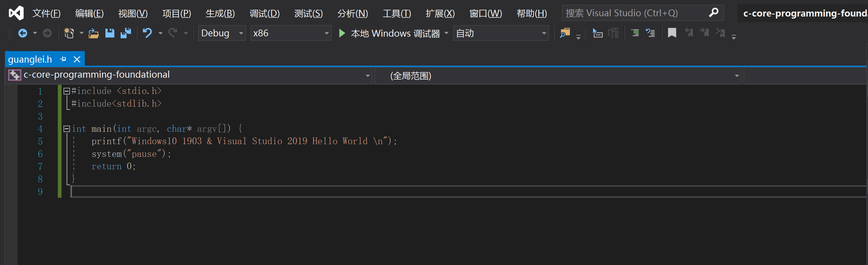The width and height of the screenshot is (868, 265).
Task: Go to the previous bookmark icon
Action: click(x=689, y=33)
